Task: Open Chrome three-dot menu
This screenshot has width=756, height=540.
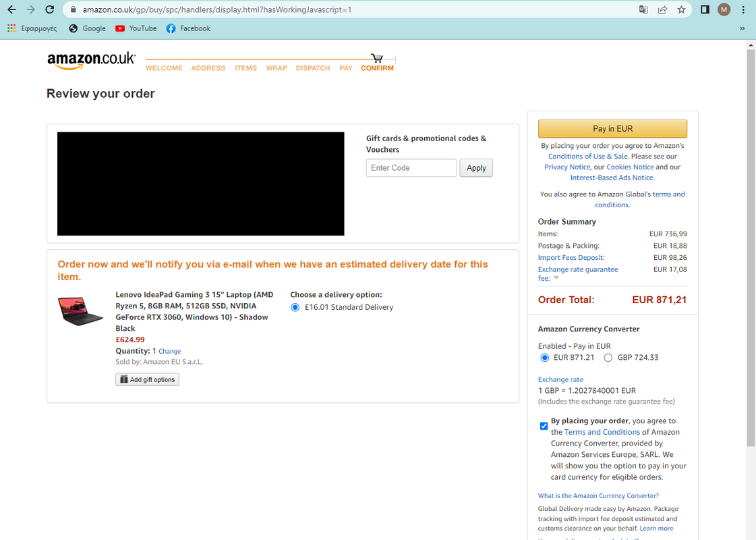Action: [x=743, y=9]
